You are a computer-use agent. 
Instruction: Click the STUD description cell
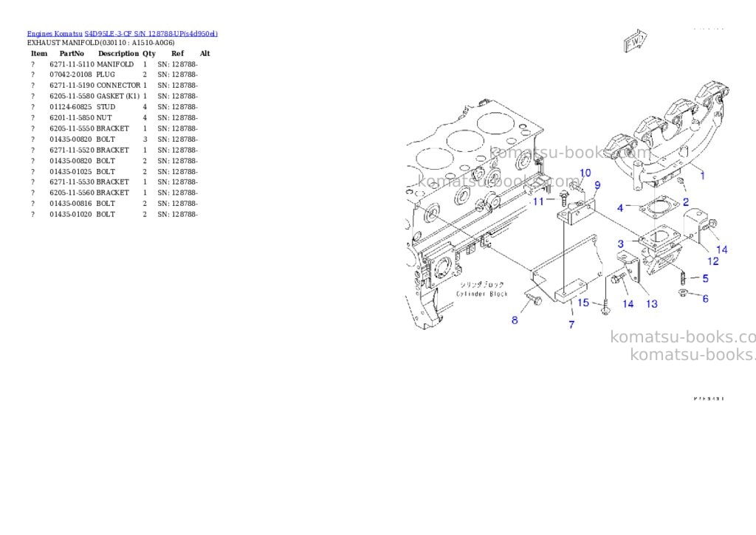tap(106, 107)
